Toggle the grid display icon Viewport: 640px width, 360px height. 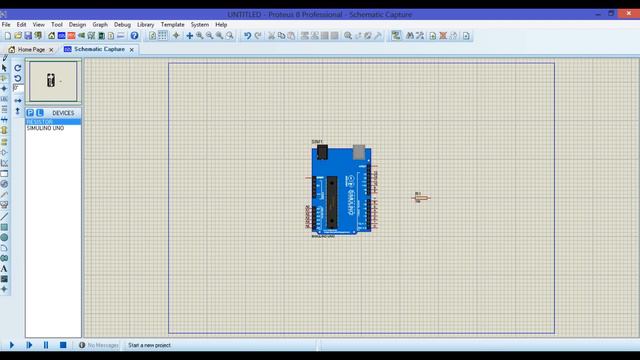pyautogui.click(x=162, y=36)
